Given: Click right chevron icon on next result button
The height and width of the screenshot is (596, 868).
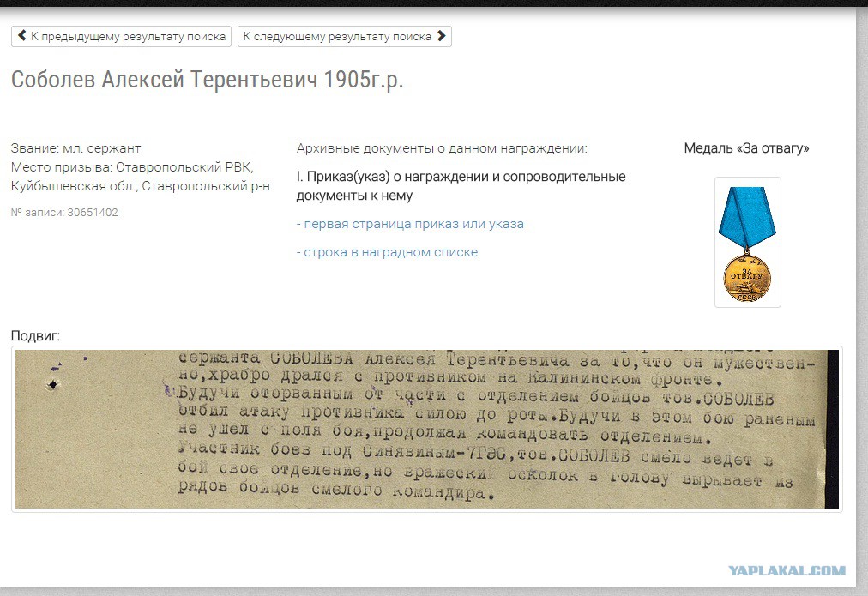Looking at the screenshot, I should (441, 36).
